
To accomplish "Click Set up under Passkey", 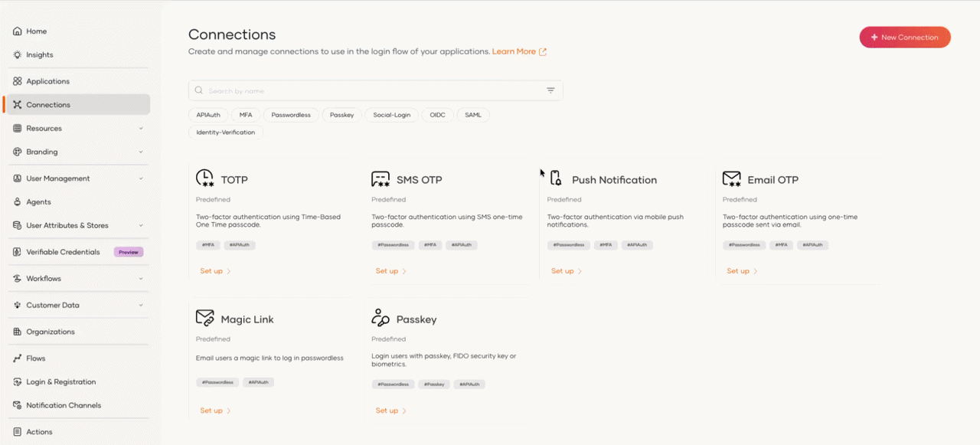I will pyautogui.click(x=390, y=411).
